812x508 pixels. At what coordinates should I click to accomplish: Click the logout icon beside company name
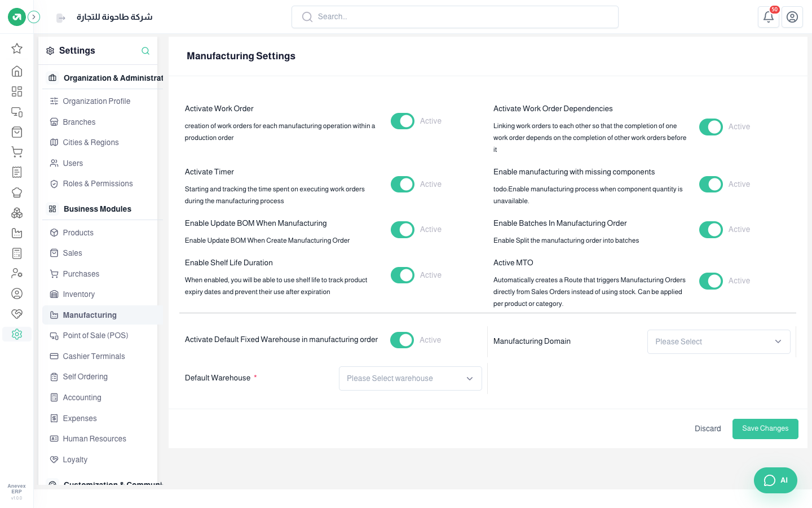pos(61,18)
